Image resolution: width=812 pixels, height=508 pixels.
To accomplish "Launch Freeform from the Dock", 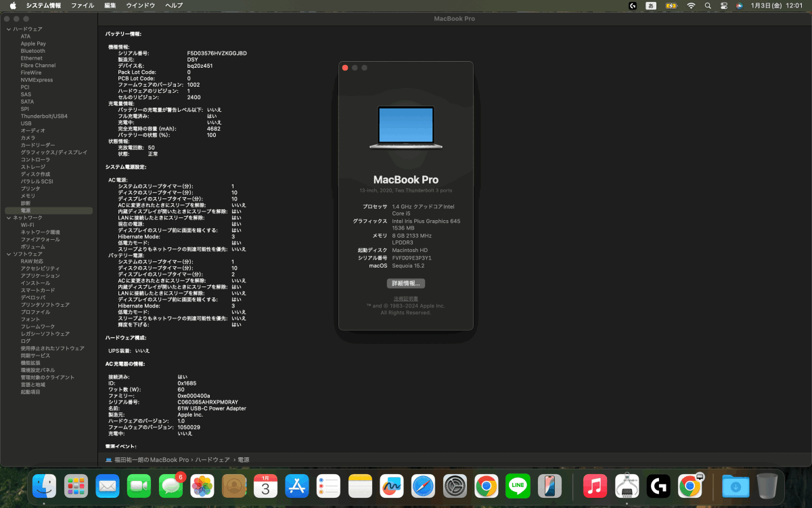I will click(x=392, y=486).
